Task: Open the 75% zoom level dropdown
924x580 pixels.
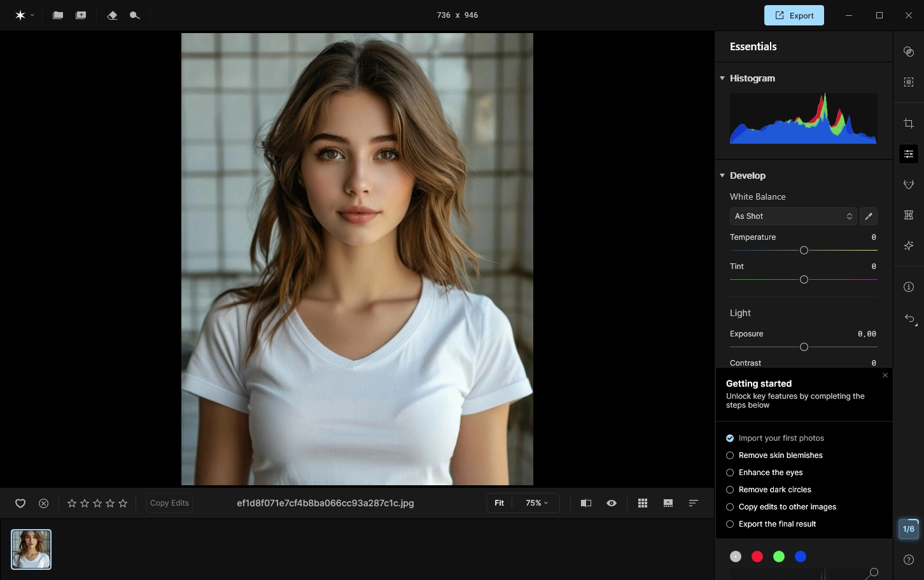Action: click(x=536, y=503)
